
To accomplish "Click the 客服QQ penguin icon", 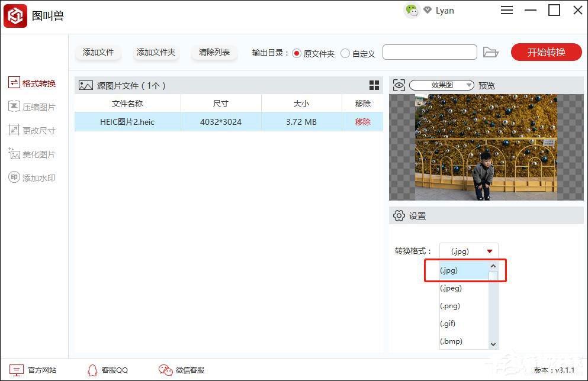I will [92, 370].
